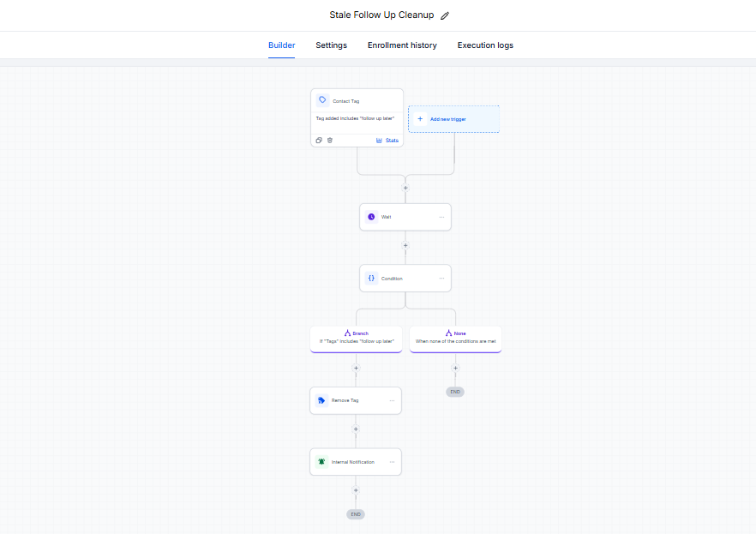Click the "Wait" step label

click(387, 217)
